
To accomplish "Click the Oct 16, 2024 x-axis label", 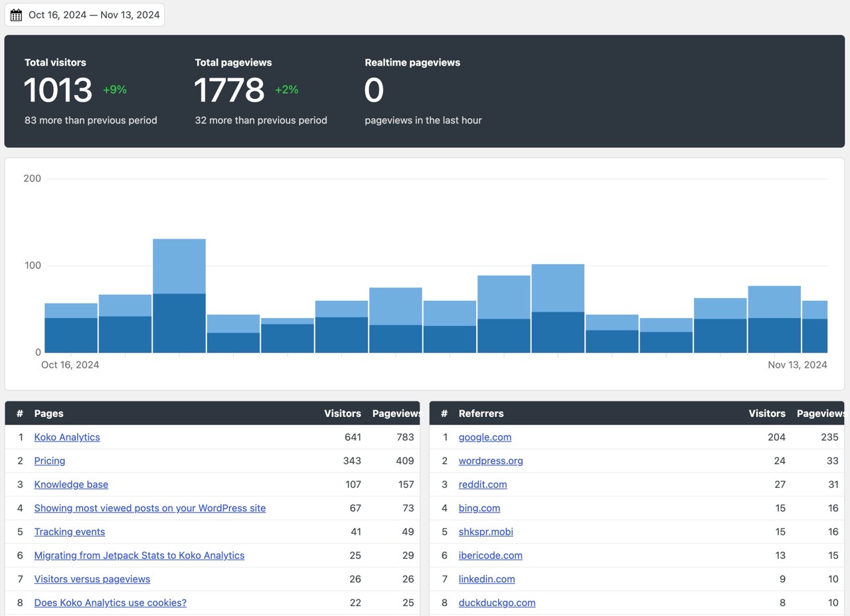I will tap(70, 364).
